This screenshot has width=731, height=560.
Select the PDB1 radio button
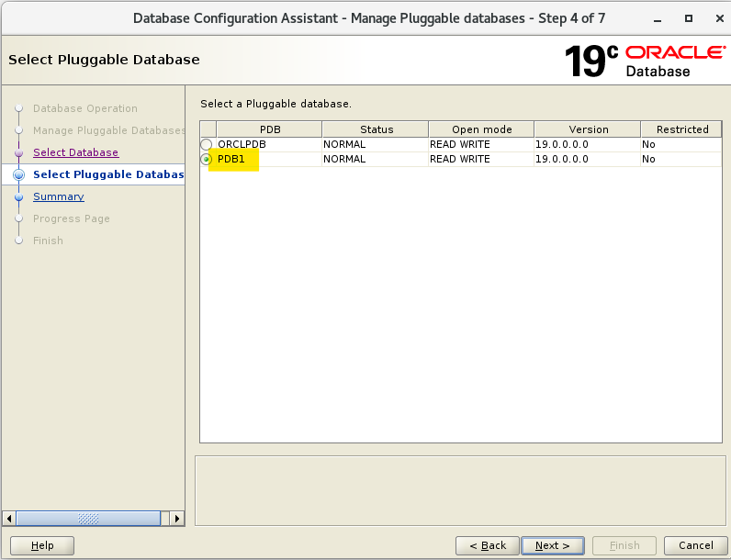[x=206, y=160]
